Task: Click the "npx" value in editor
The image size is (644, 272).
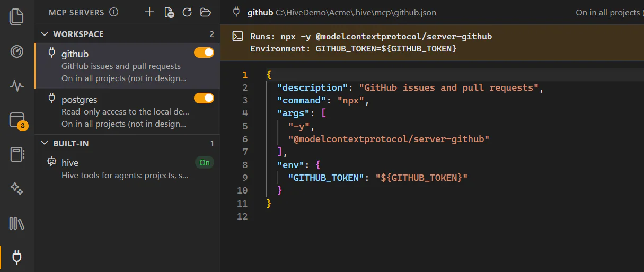Action: (x=350, y=100)
